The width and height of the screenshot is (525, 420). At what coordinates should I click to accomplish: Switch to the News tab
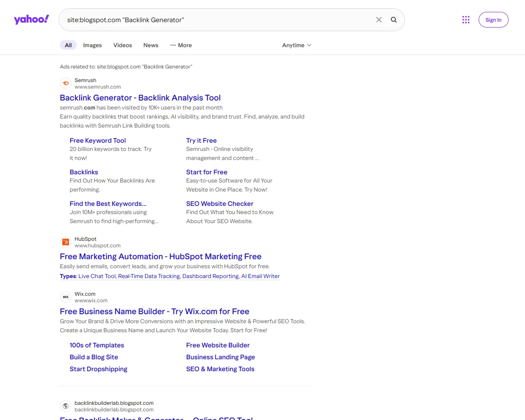coord(151,45)
